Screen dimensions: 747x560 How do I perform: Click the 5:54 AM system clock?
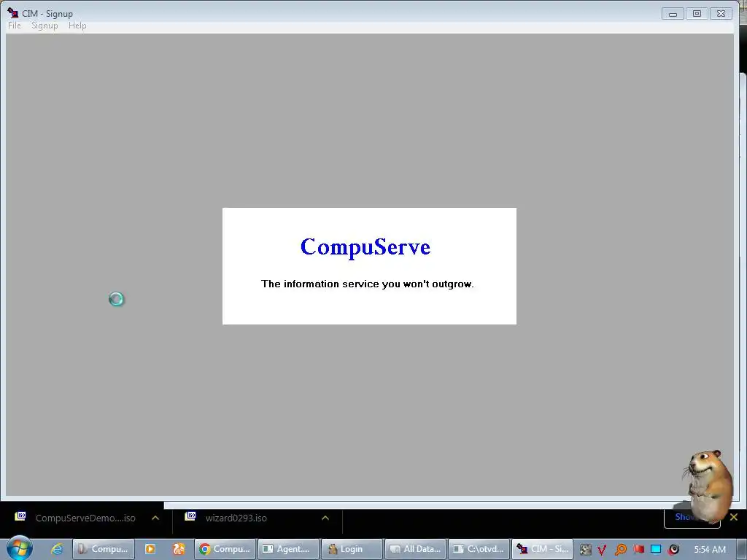[710, 550]
